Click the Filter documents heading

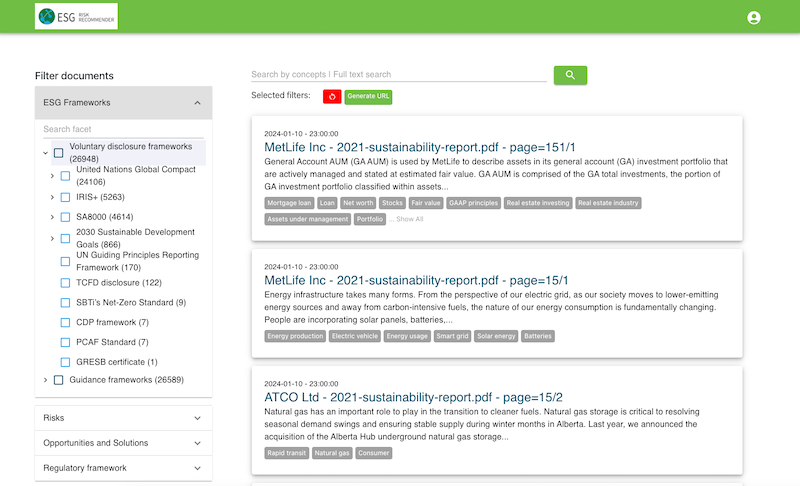pyautogui.click(x=74, y=76)
